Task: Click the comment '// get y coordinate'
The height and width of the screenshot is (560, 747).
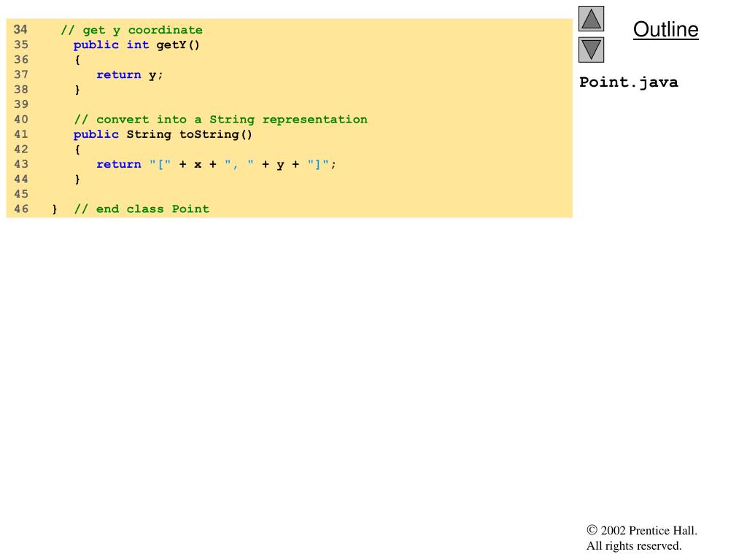Action: 131,31
